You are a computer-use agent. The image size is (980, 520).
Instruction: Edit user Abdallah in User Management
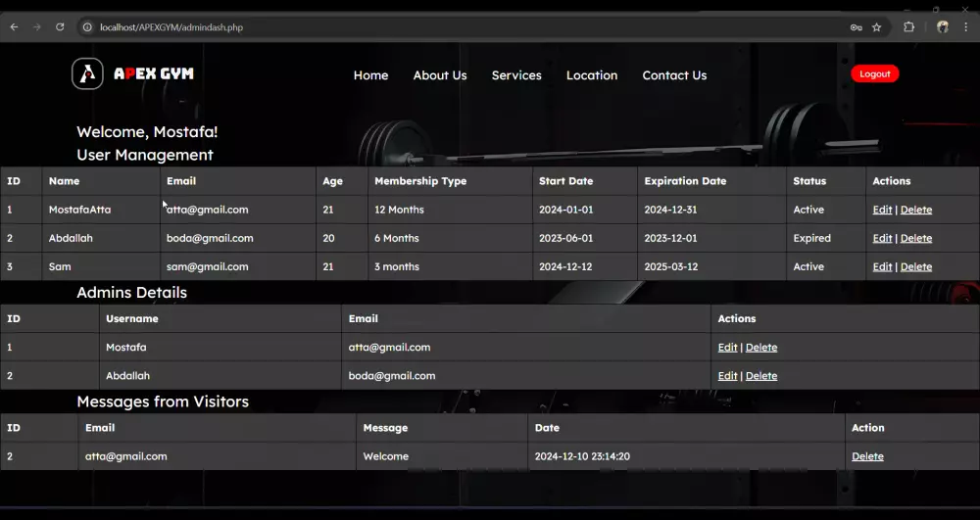pos(882,239)
